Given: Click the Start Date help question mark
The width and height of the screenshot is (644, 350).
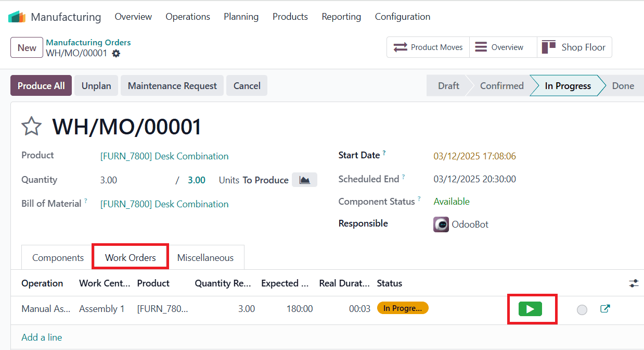Looking at the screenshot, I should (384, 153).
